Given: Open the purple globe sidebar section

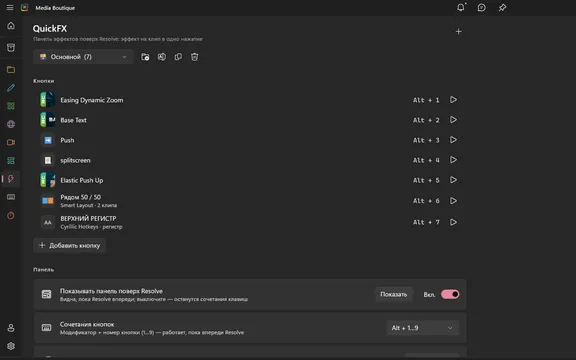Looking at the screenshot, I should pos(11,124).
